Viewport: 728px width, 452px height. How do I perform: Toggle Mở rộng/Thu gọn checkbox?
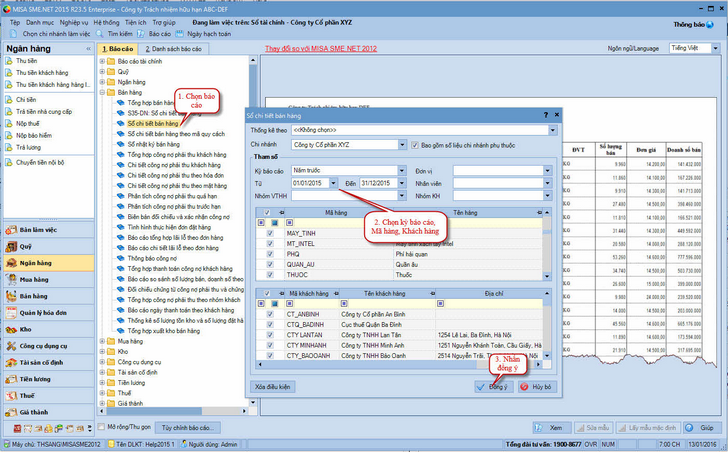[101, 427]
